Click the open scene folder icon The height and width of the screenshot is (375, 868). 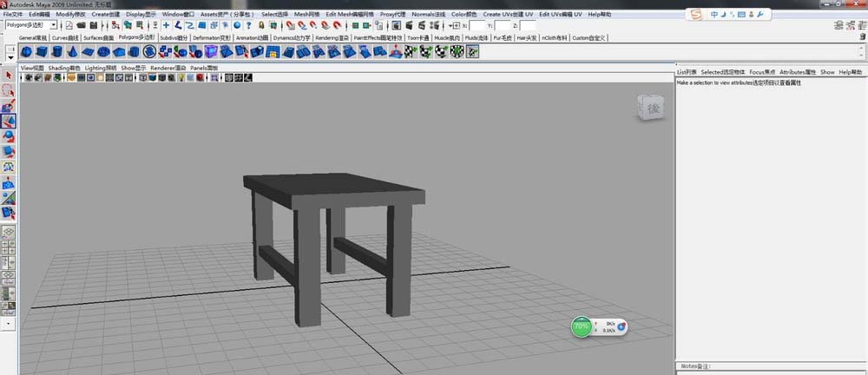(x=81, y=25)
